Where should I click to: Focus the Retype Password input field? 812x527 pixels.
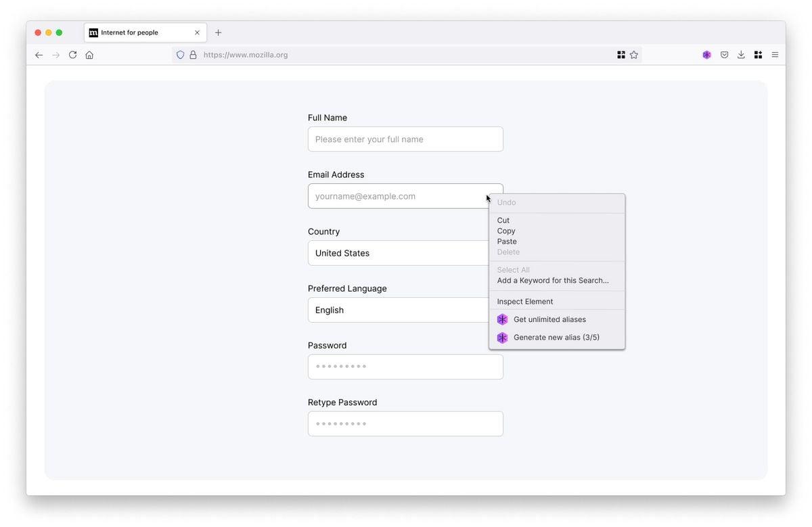click(x=405, y=423)
